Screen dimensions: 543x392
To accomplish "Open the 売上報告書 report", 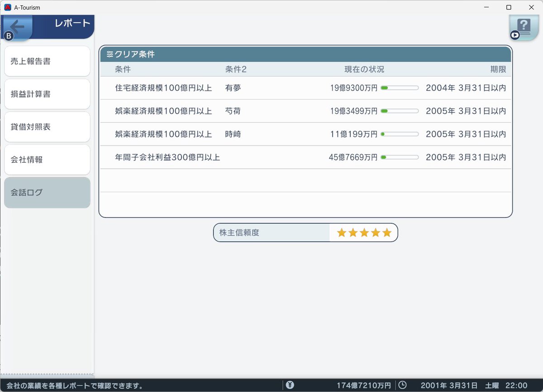I will 47,61.
